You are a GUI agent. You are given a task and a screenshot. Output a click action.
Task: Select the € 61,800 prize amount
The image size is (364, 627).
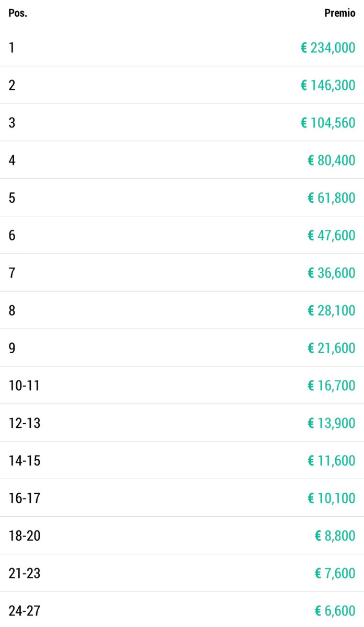[x=332, y=198]
